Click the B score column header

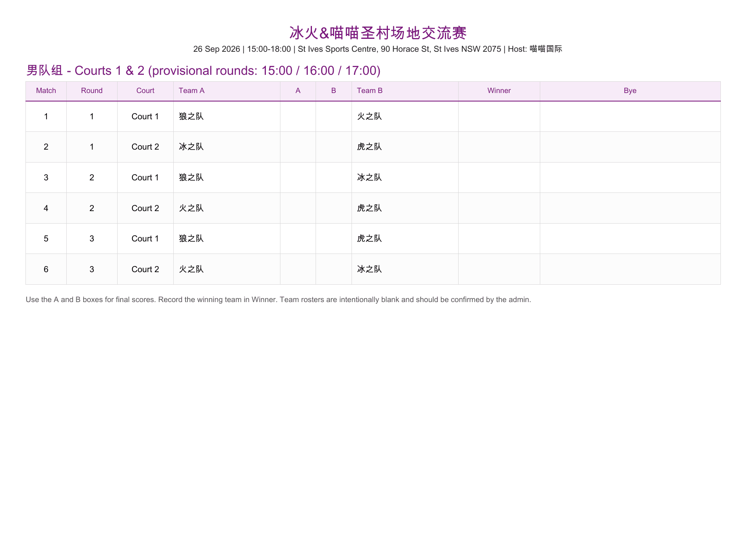click(x=334, y=91)
